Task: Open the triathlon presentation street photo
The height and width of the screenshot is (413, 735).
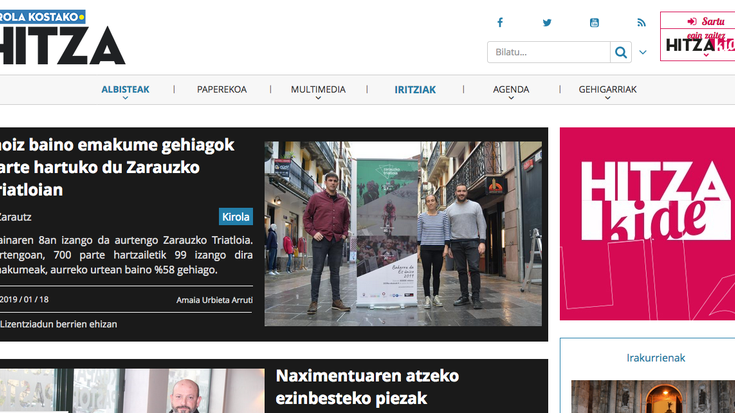Action: (403, 233)
